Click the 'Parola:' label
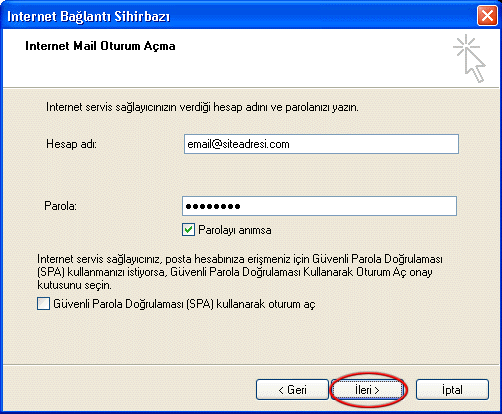Viewport: 502px width, 414px height. click(60, 206)
